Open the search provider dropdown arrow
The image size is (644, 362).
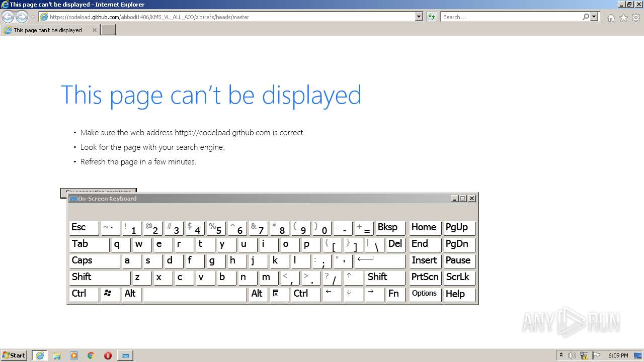595,17
